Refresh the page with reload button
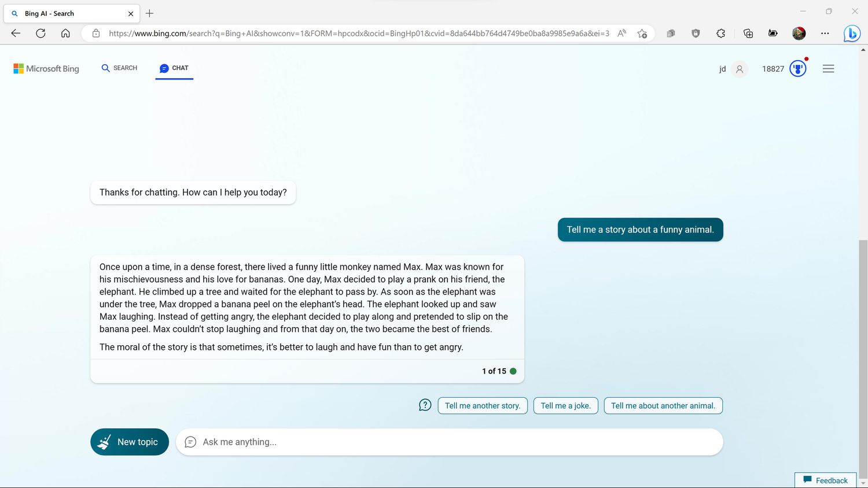This screenshot has width=868, height=488. point(41,34)
